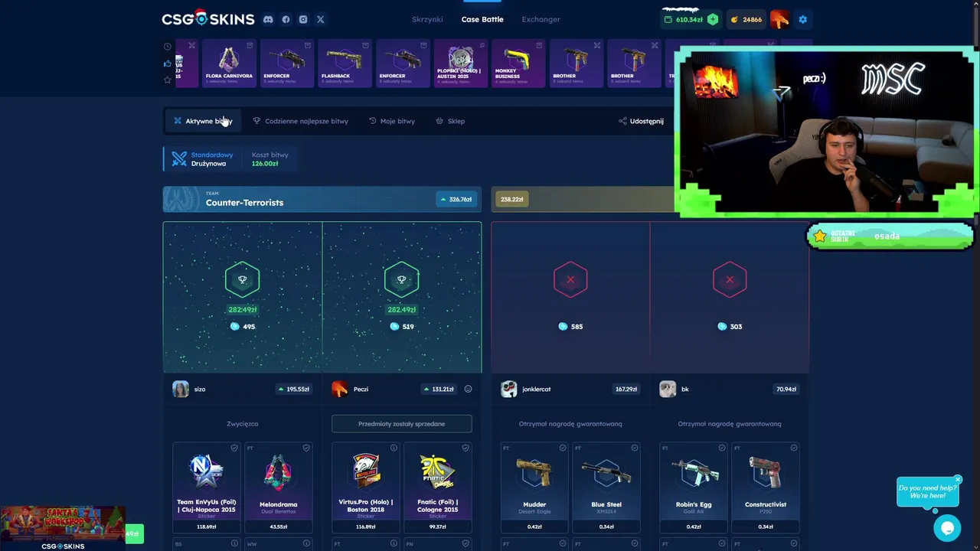Click the check badge on Mudder card

click(563, 448)
